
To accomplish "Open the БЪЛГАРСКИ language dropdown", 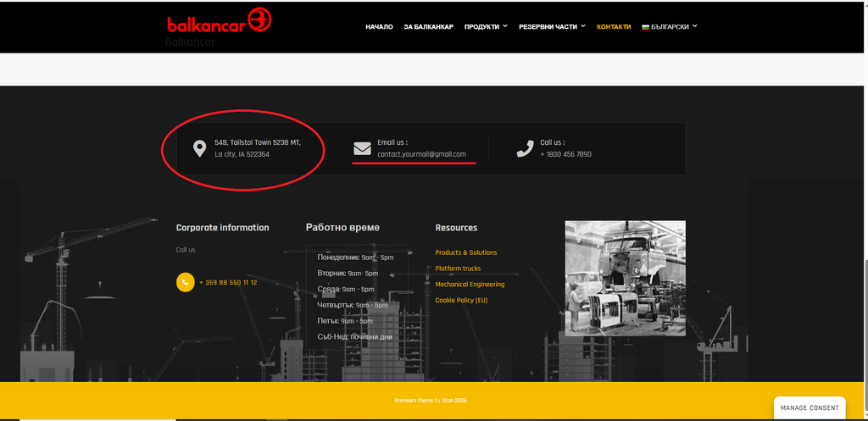I will click(670, 26).
